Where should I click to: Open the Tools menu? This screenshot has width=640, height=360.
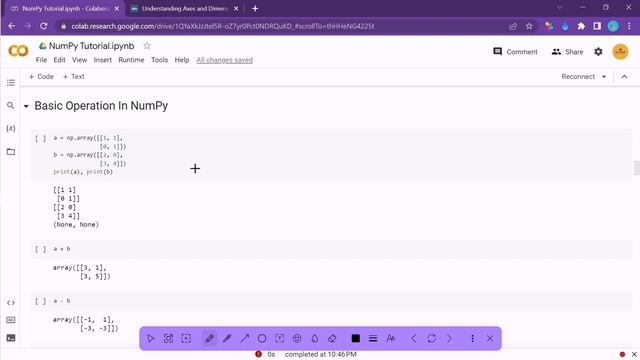[160, 60]
